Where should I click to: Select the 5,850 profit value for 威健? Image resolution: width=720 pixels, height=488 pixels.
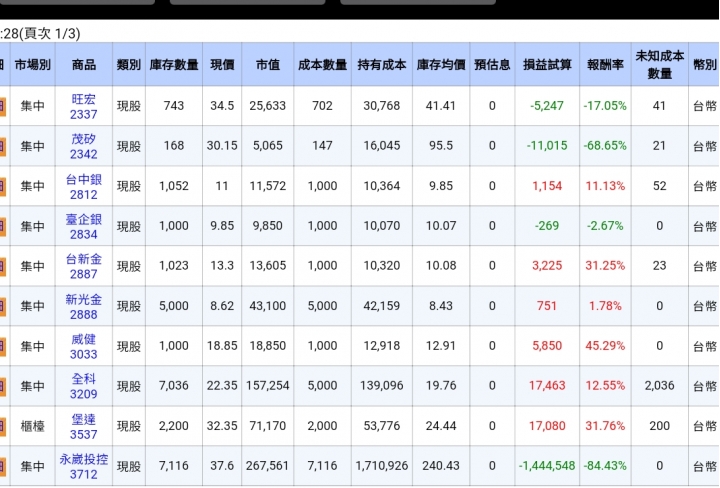(x=547, y=346)
